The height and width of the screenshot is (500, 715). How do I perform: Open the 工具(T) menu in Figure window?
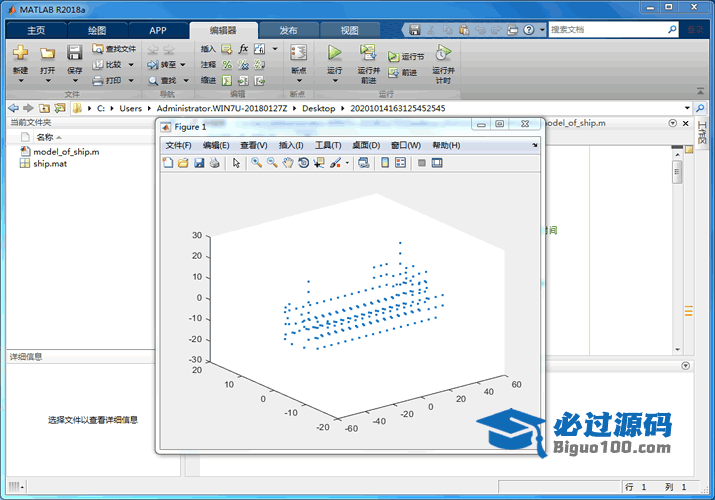(x=327, y=146)
